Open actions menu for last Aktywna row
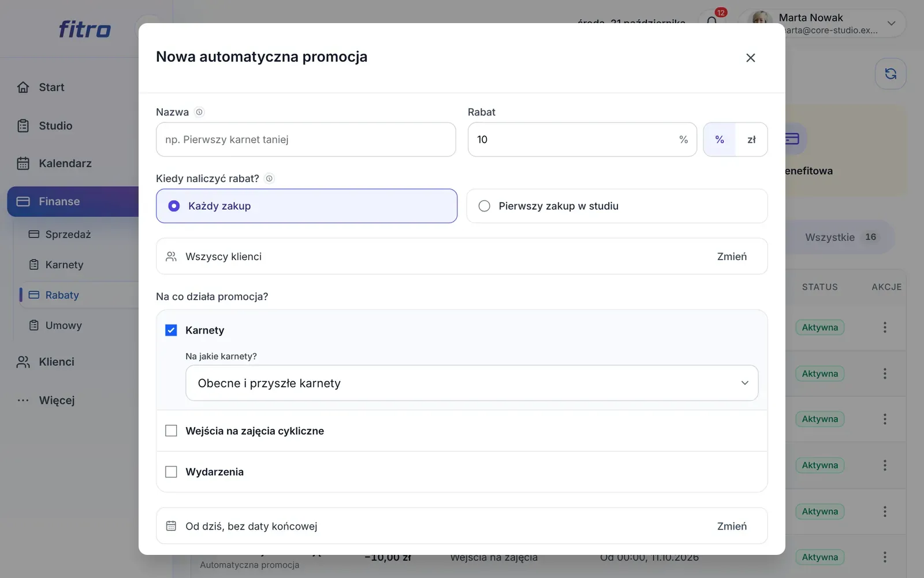The height and width of the screenshot is (578, 924). (x=884, y=557)
